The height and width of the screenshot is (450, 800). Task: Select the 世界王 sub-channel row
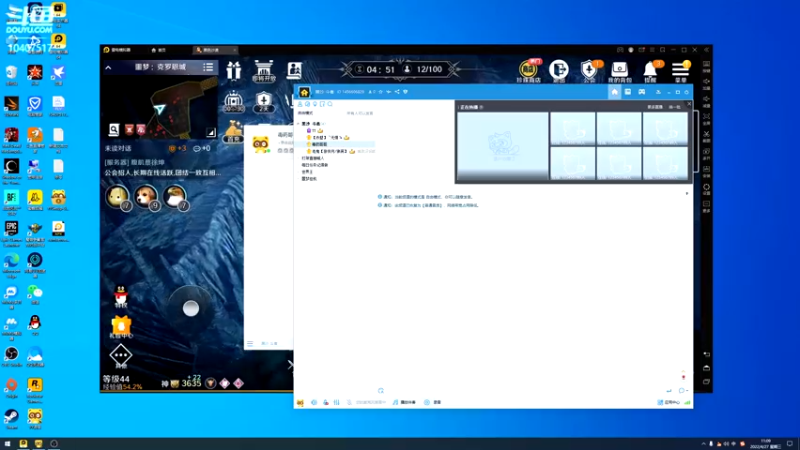(x=307, y=172)
